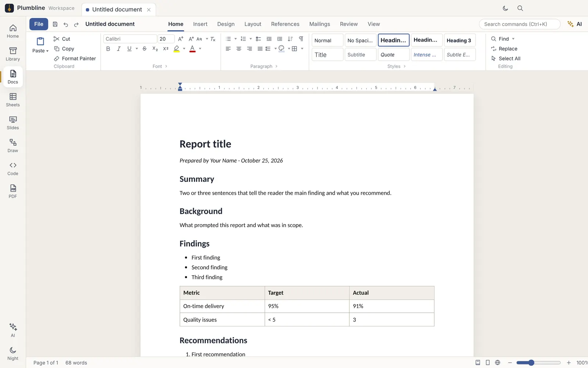The image size is (588, 368).
Task: Apply superscript formatting
Action: [166, 49]
